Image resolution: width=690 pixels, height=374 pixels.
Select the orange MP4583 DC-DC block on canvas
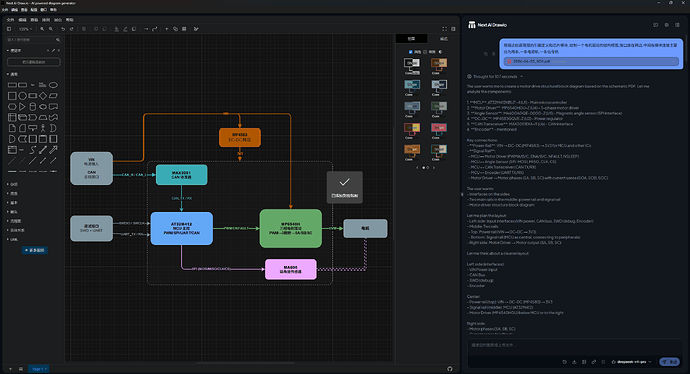(x=240, y=137)
